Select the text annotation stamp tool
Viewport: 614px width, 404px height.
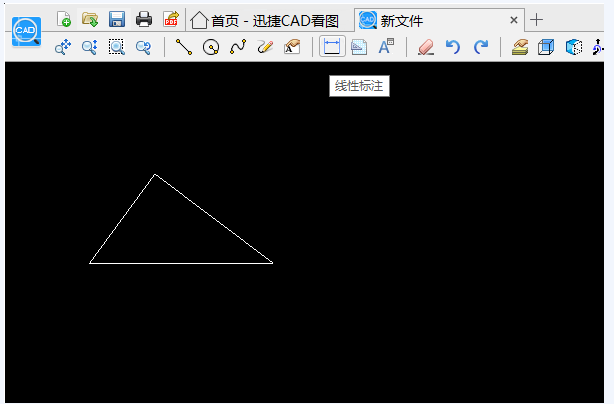point(292,47)
